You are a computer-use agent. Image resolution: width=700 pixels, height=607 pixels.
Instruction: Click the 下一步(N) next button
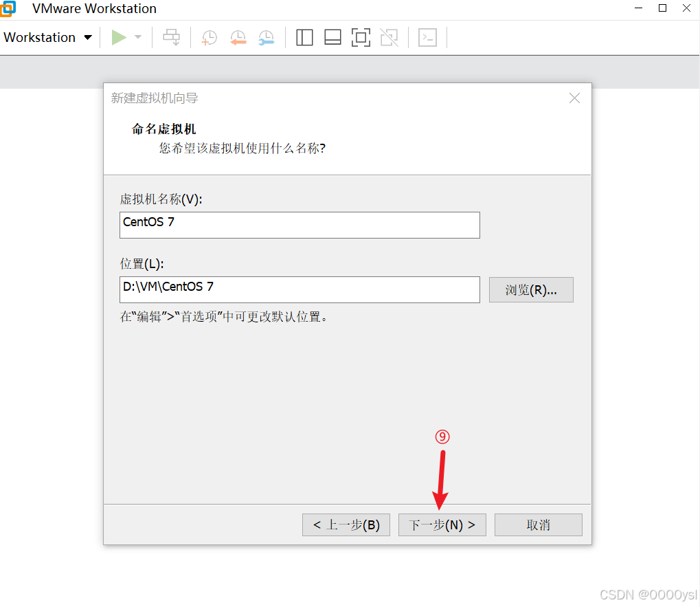[442, 525]
